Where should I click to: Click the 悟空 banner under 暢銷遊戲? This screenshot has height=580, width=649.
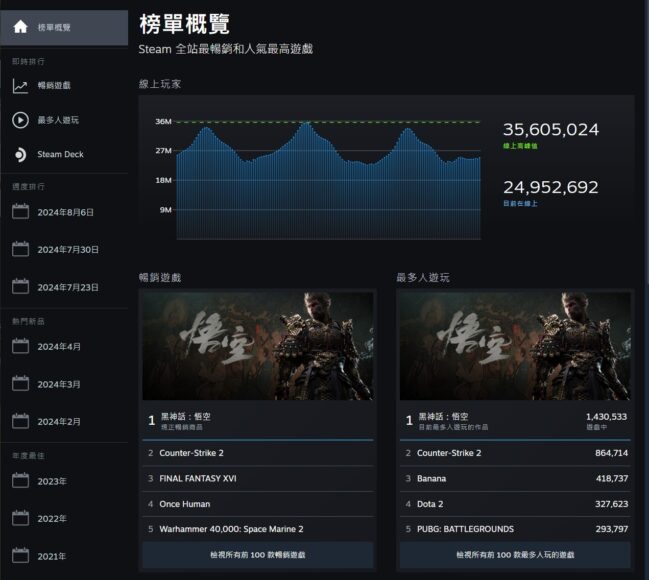click(x=258, y=346)
